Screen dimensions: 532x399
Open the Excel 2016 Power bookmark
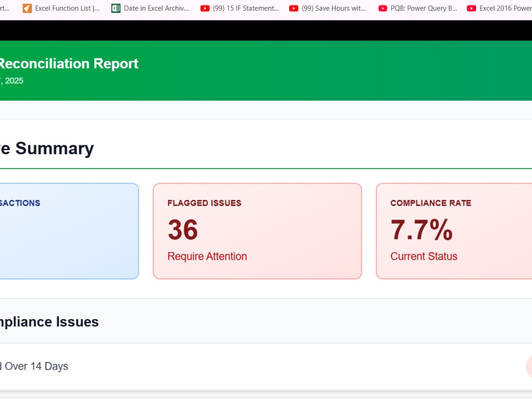click(500, 8)
